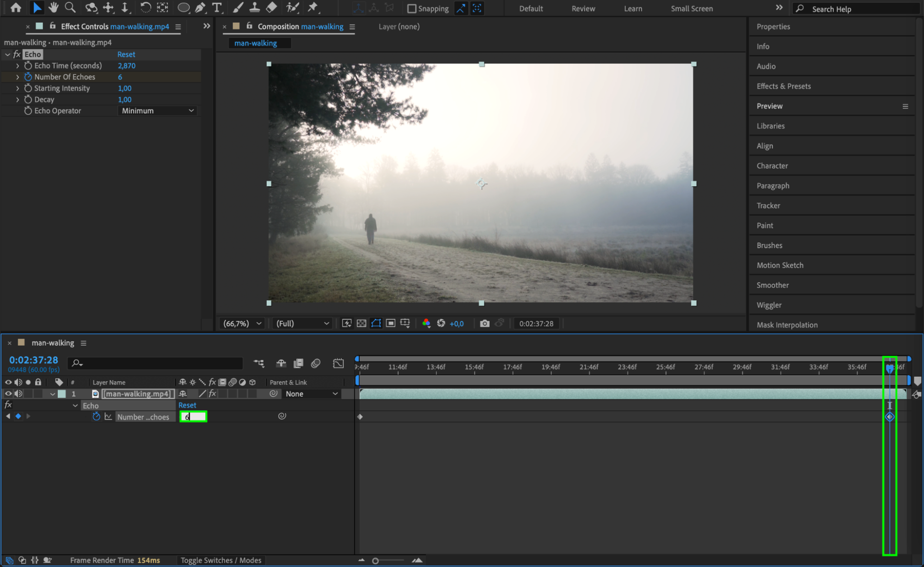Open the Graph Editor button in timeline

pyautogui.click(x=338, y=363)
